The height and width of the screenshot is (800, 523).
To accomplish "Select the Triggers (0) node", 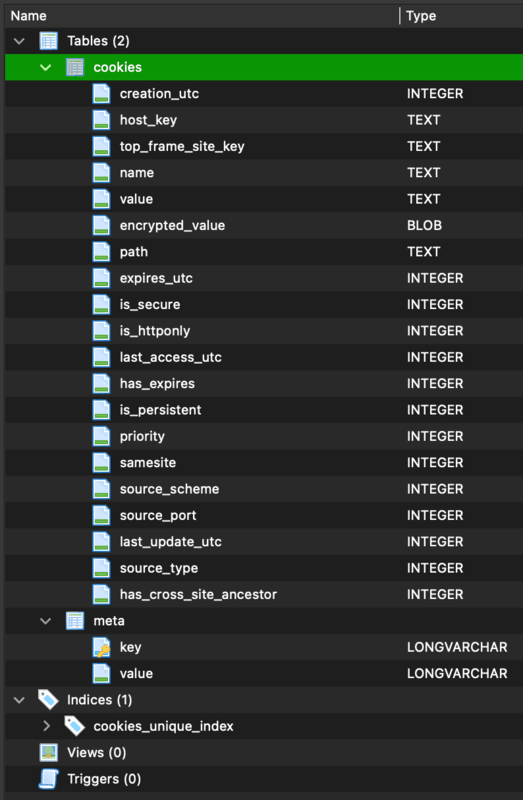I will (x=264, y=779).
